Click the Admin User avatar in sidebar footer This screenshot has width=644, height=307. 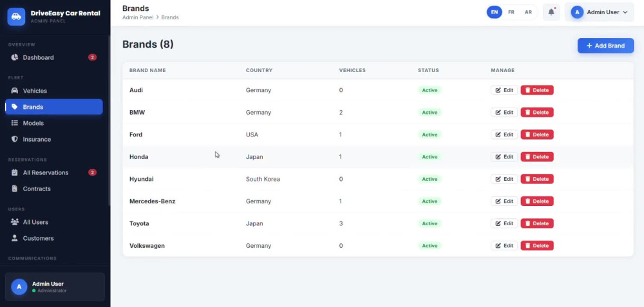tap(19, 287)
